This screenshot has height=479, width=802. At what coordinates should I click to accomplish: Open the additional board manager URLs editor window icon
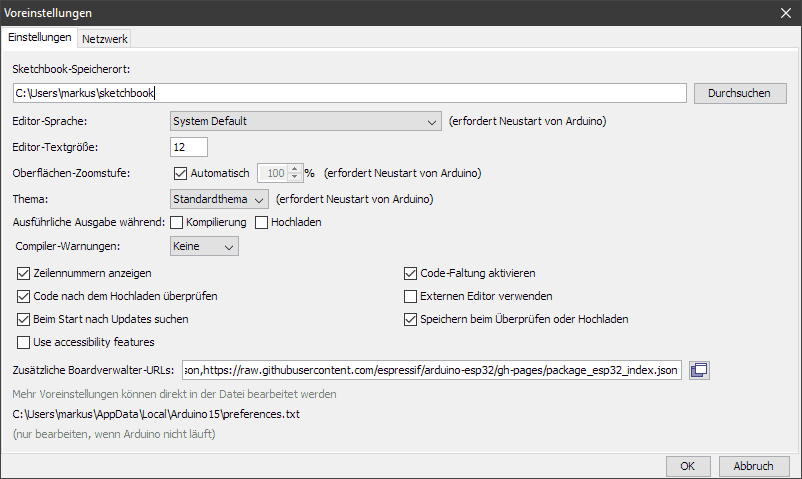point(699,370)
